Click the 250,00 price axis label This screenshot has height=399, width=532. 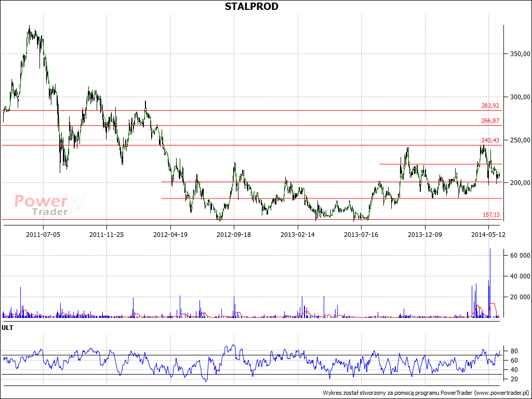point(520,140)
